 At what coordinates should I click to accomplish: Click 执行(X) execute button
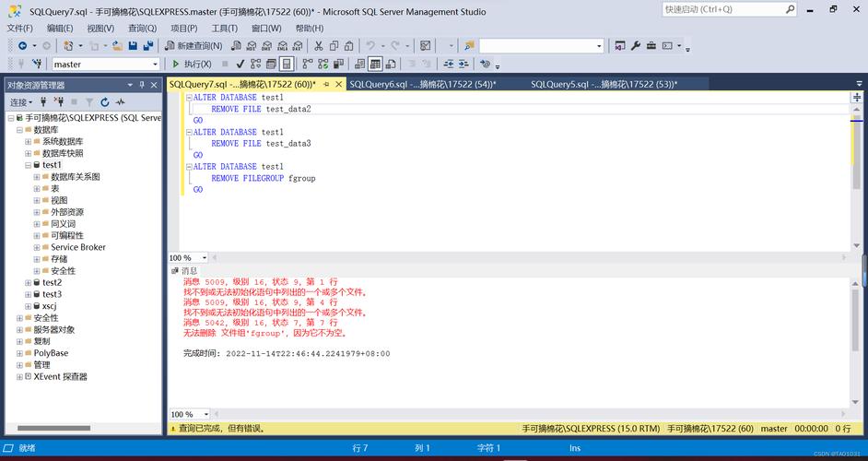pyautogui.click(x=192, y=65)
